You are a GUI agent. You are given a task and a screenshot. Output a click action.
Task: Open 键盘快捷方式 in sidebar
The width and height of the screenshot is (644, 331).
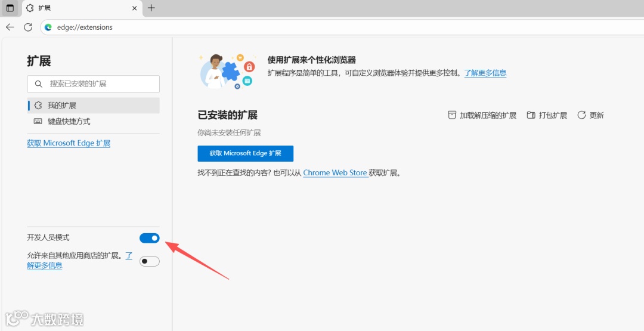click(93, 122)
